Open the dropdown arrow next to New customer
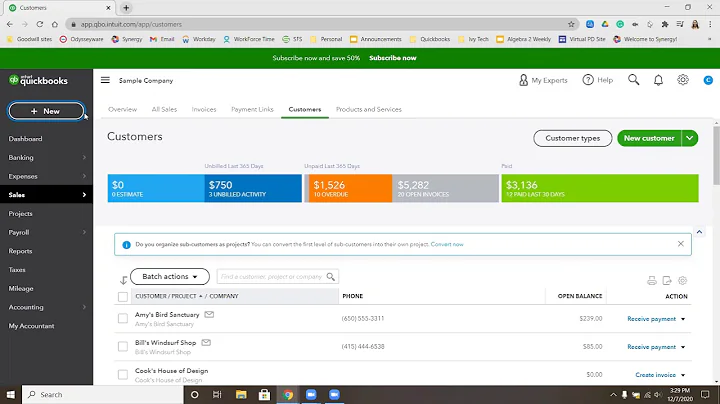This screenshot has height=404, width=720. tap(690, 138)
